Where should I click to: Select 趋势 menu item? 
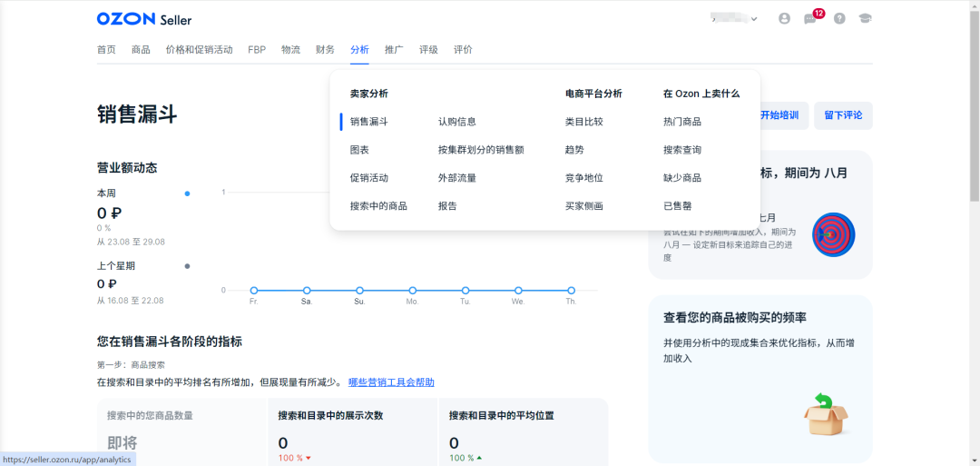click(574, 150)
